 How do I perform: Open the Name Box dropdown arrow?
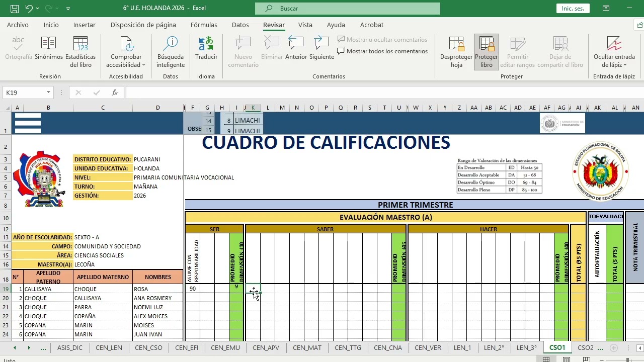pos(48,93)
